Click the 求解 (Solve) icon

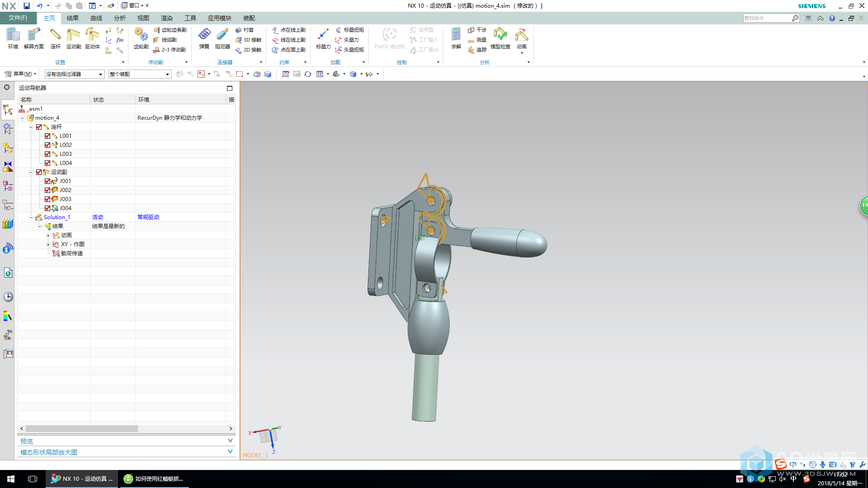(456, 38)
